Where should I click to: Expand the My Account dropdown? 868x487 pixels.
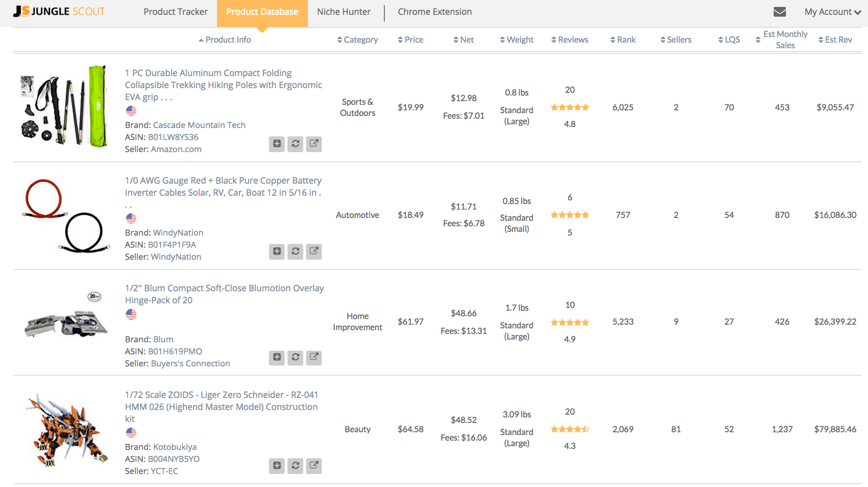pyautogui.click(x=832, y=12)
